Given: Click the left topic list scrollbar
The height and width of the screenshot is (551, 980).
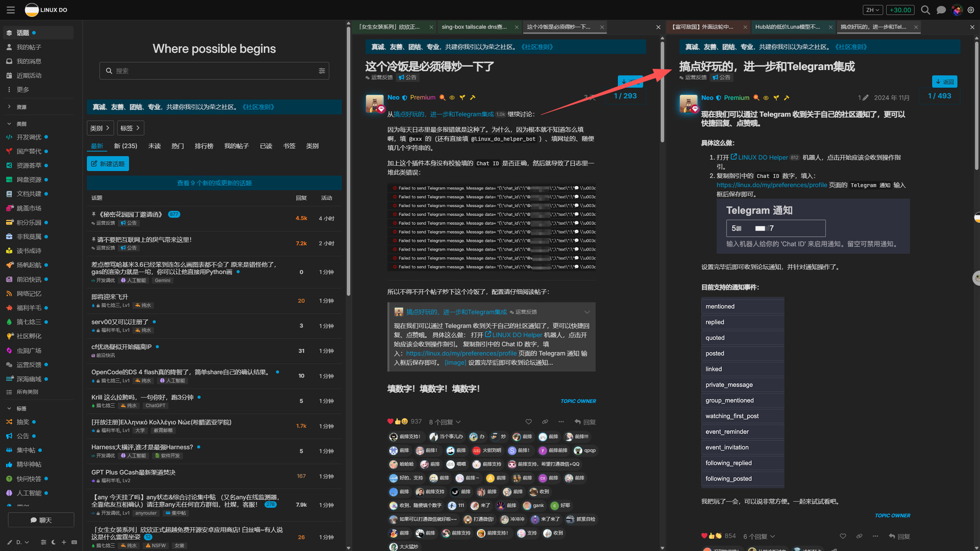Looking at the screenshot, I should click(x=349, y=161).
